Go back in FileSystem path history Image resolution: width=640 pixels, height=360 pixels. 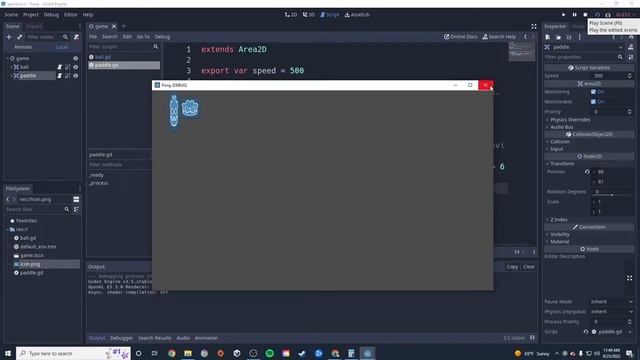[x=8, y=199]
